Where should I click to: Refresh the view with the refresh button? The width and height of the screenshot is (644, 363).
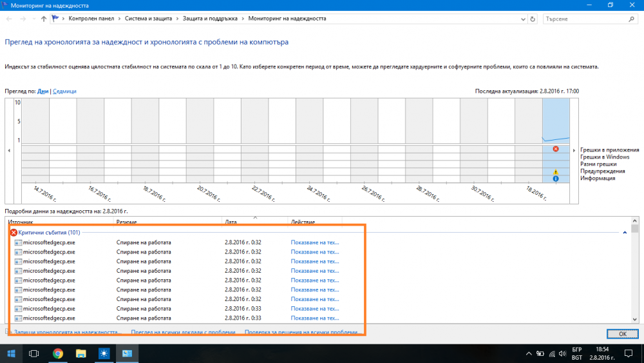[533, 19]
